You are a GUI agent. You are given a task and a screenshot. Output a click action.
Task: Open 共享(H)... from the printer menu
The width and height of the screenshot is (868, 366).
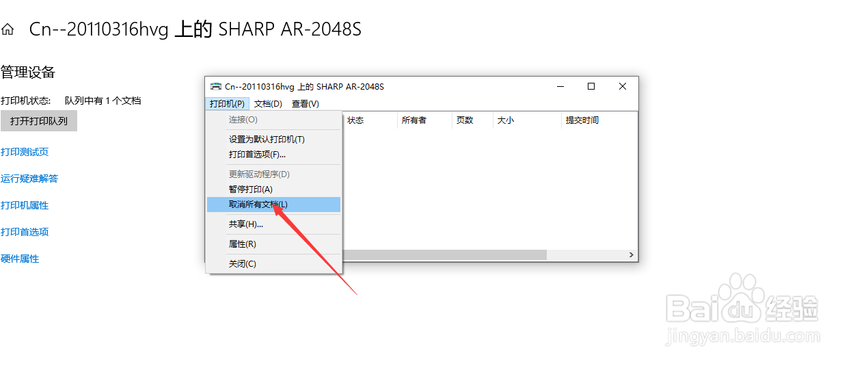point(273,224)
